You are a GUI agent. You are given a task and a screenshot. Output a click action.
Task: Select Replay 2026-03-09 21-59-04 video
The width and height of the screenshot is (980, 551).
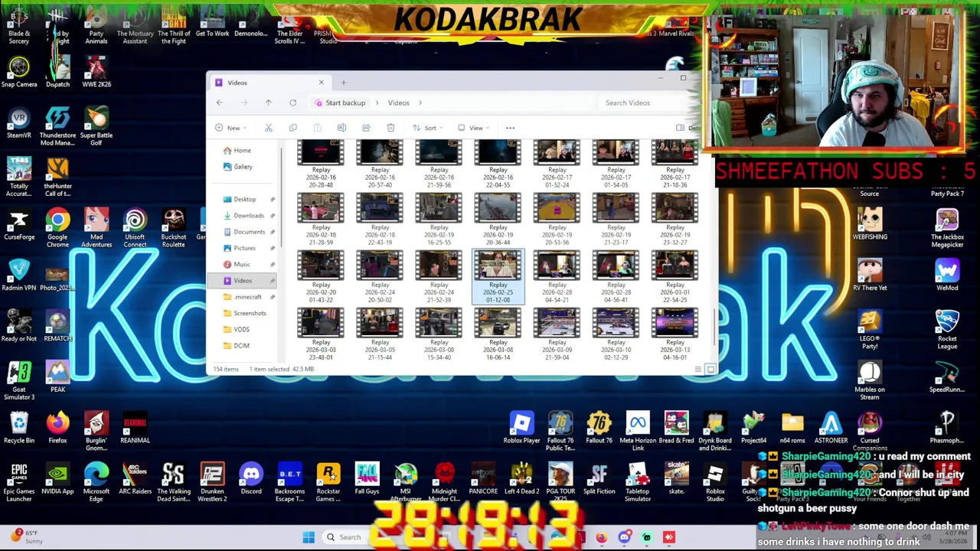[x=557, y=334]
